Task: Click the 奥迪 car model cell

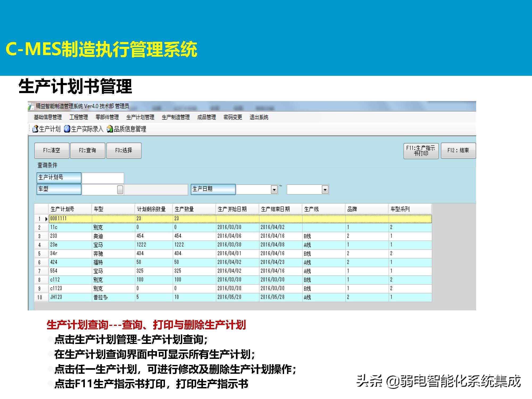Action: (113, 236)
